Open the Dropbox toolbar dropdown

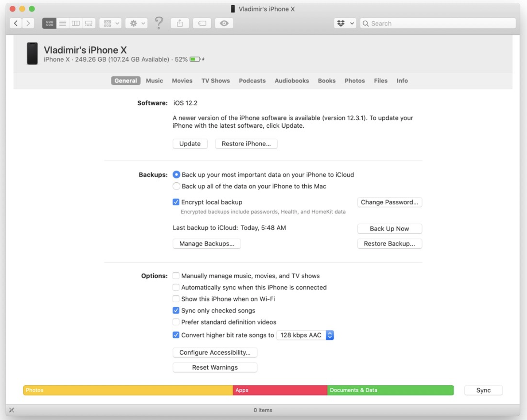pos(345,23)
